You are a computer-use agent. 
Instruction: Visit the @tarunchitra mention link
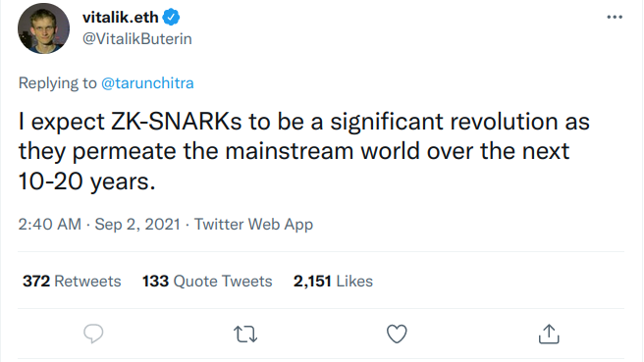tap(147, 83)
